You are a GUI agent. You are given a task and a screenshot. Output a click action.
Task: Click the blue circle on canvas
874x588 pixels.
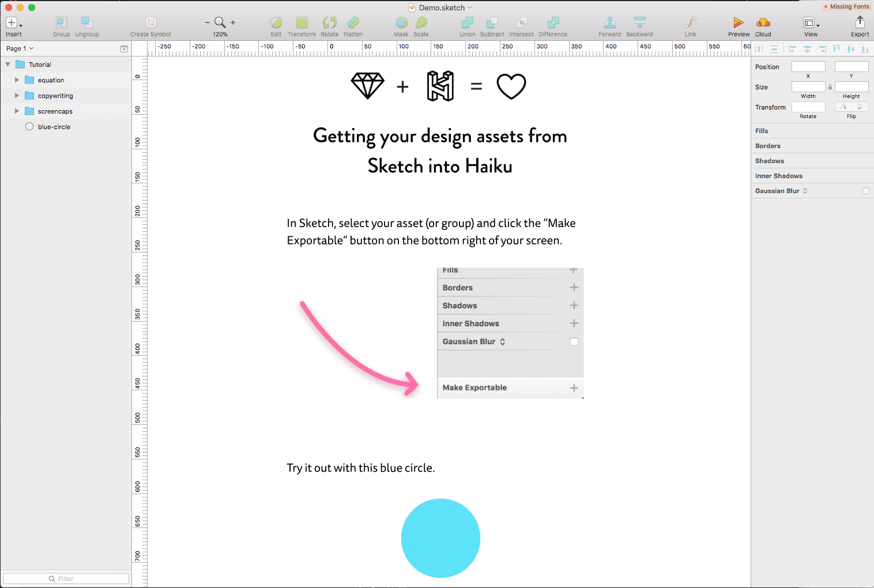(x=440, y=538)
